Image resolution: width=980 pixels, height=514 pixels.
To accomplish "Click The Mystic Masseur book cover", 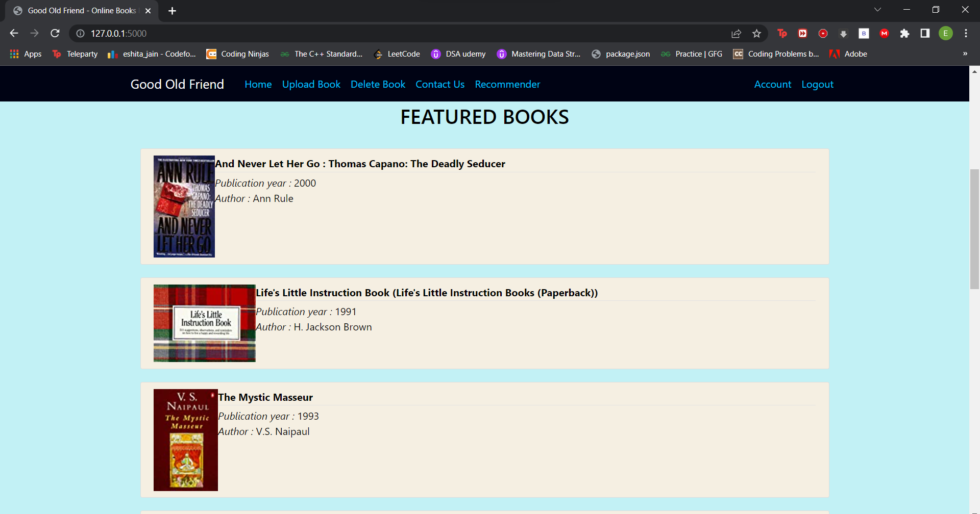I will pos(185,439).
